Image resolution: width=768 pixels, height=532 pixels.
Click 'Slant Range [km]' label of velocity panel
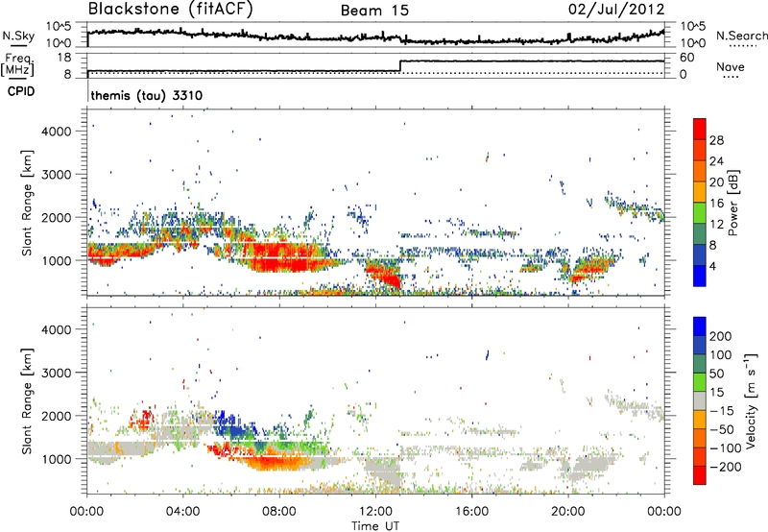[x=27, y=400]
